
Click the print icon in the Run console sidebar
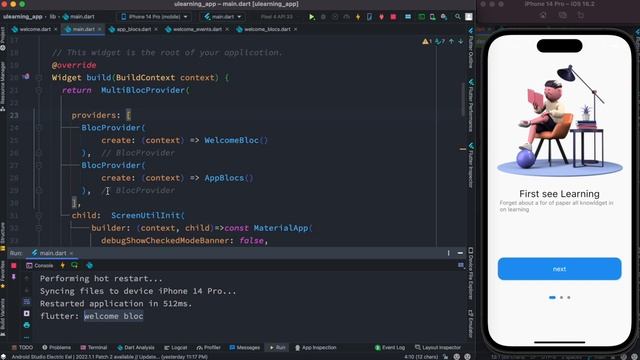pyautogui.click(x=27, y=325)
